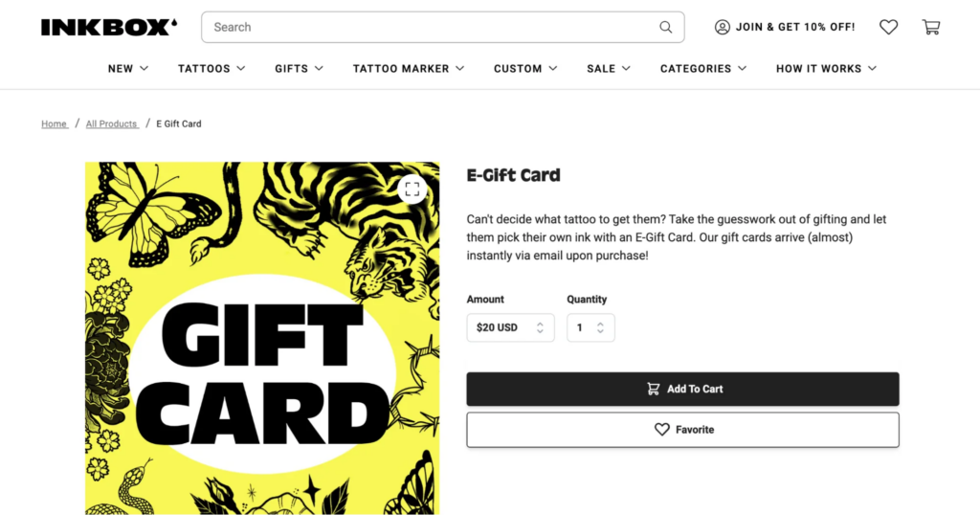Screen dimensions: 980x515
Task: Focus the Search input field
Action: [442, 27]
